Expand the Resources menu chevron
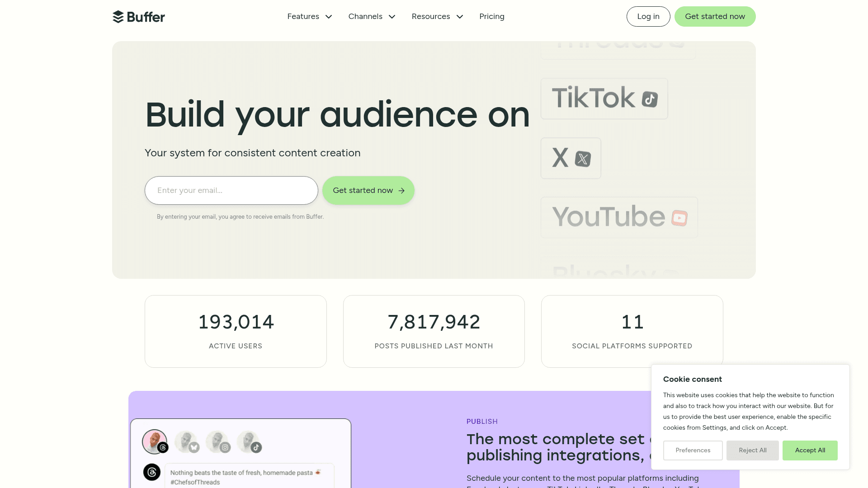Viewport: 868px width, 488px height. coord(460,17)
